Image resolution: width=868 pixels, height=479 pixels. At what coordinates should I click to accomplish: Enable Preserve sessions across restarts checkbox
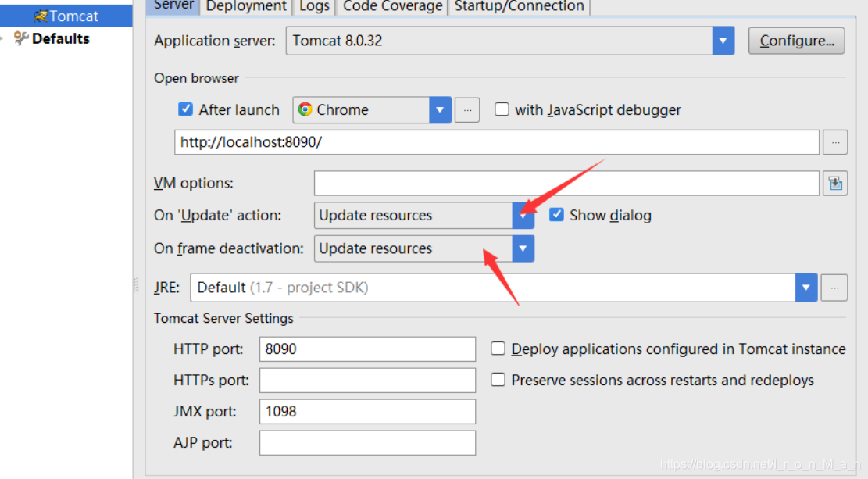(x=498, y=380)
